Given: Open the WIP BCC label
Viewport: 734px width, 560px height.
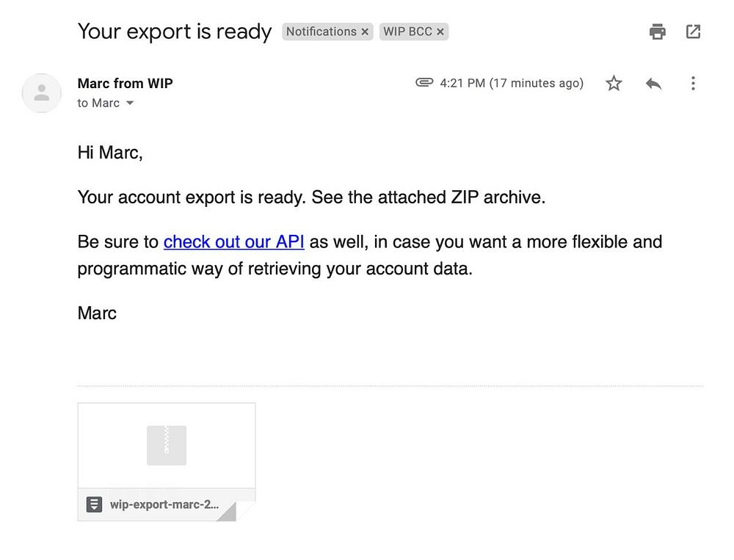Looking at the screenshot, I should click(407, 32).
